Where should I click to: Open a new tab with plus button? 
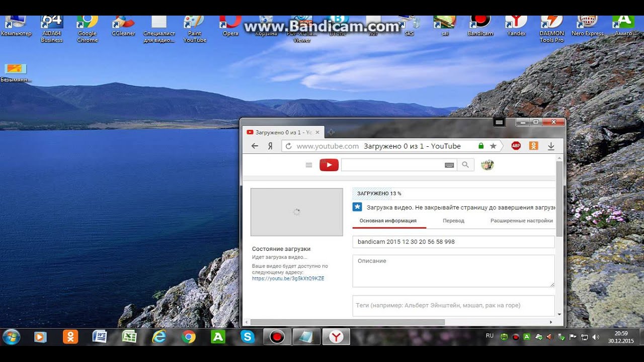[331, 132]
